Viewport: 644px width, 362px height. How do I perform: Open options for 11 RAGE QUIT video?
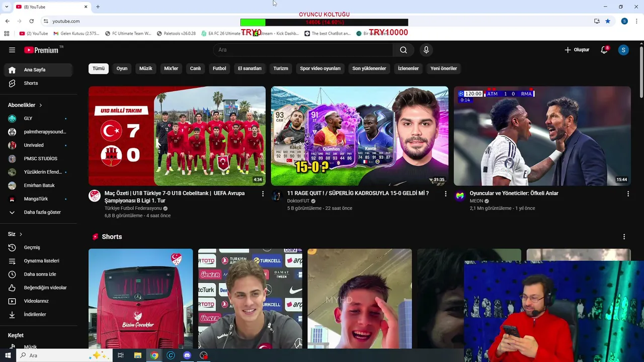445,194
